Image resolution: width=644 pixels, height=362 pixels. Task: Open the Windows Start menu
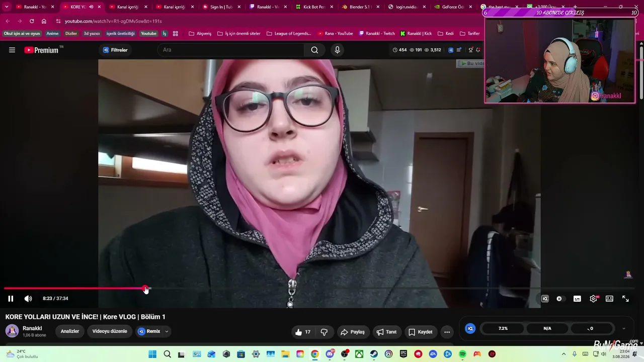pos(152,354)
